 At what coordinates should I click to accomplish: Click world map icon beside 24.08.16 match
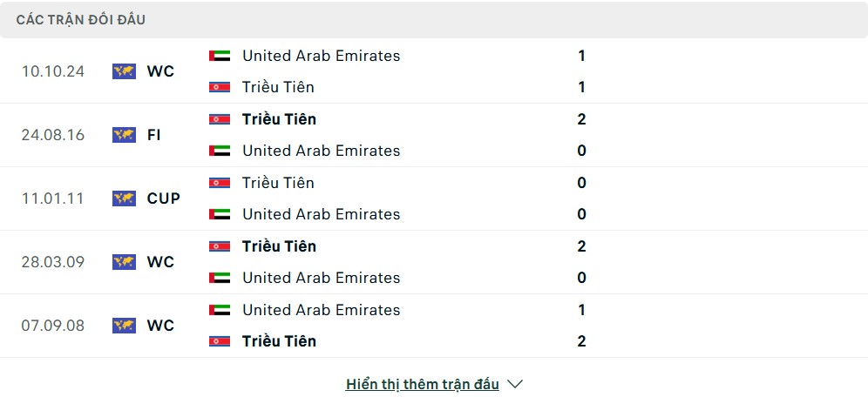point(124,135)
